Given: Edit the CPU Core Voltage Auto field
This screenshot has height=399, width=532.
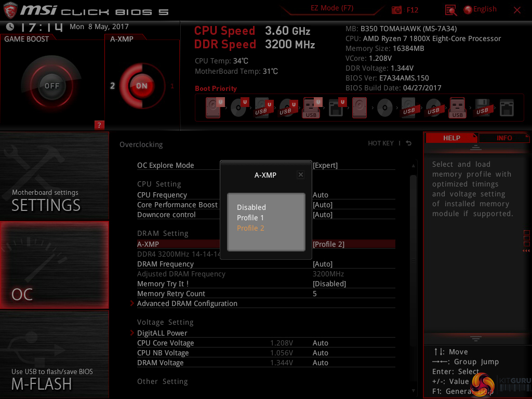Looking at the screenshot, I should coord(320,343).
